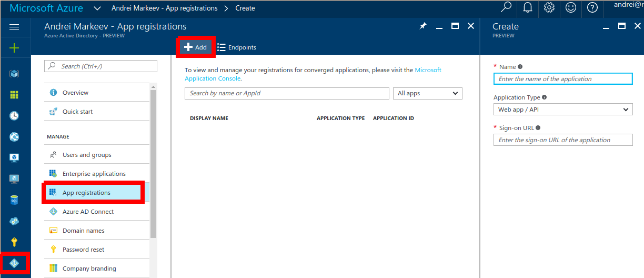Focus the Search (Ctrl+/) menu search box
The width and height of the screenshot is (644, 278).
point(101,66)
